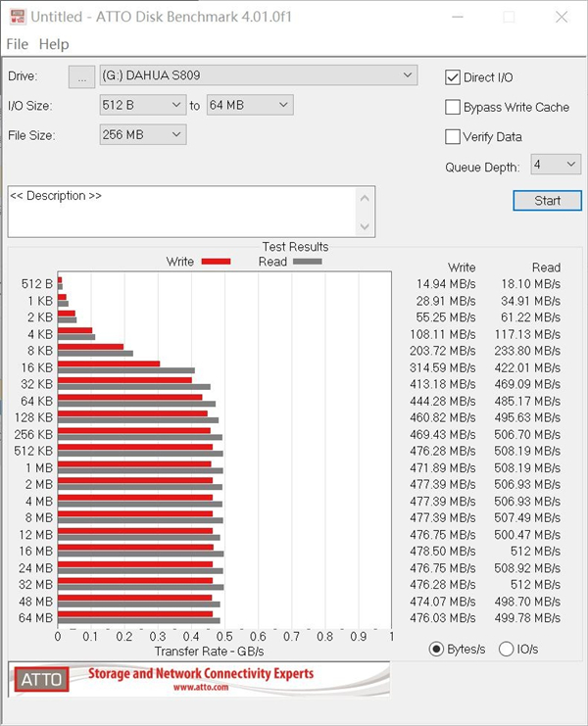
Task: Click the ATTO logo in the bottom banner
Action: (x=39, y=678)
